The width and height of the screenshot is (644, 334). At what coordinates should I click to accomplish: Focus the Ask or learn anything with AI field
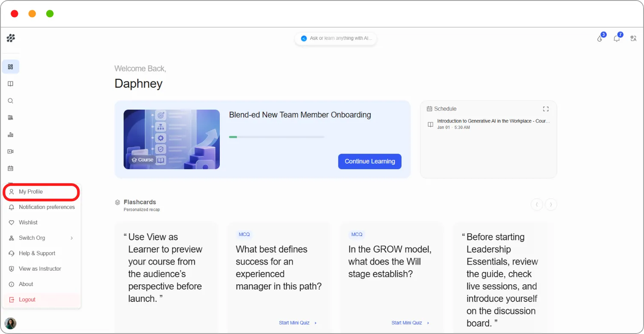[x=336, y=39]
